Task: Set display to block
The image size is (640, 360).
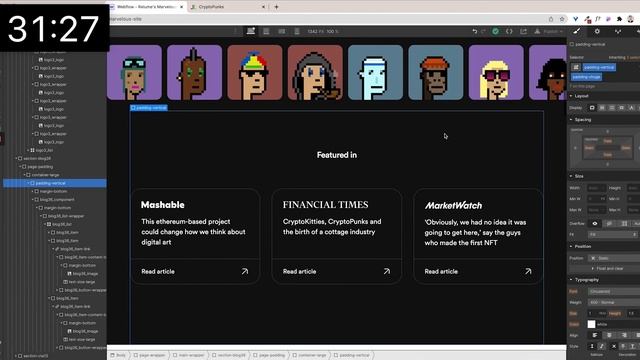Action: point(592,108)
